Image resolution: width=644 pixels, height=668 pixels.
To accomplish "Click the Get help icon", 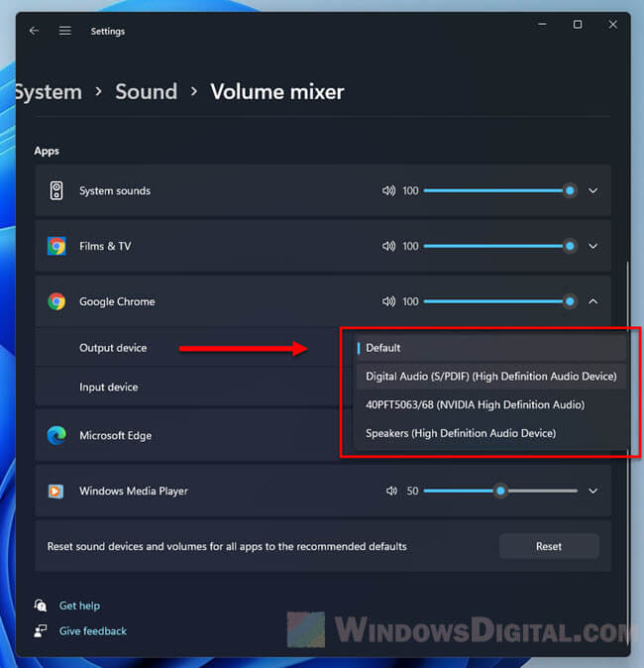I will [x=40, y=605].
